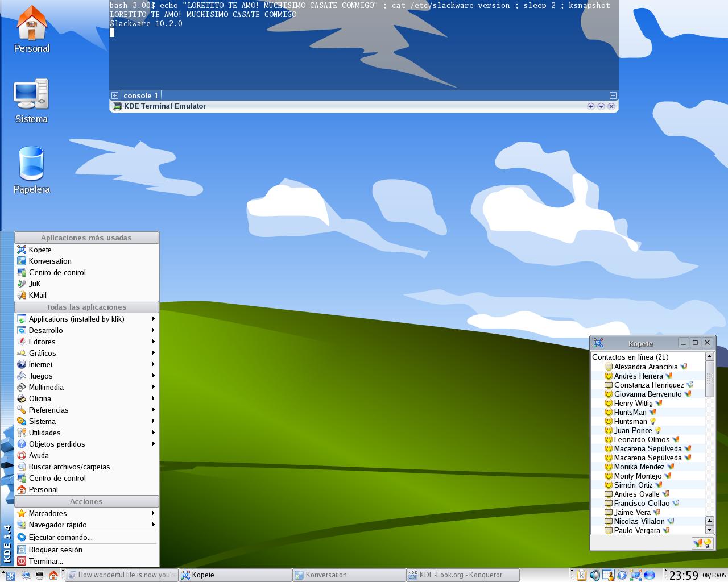Open the Klipper clipboard tray icon
Image resolution: width=728 pixels, height=582 pixels.
582,575
